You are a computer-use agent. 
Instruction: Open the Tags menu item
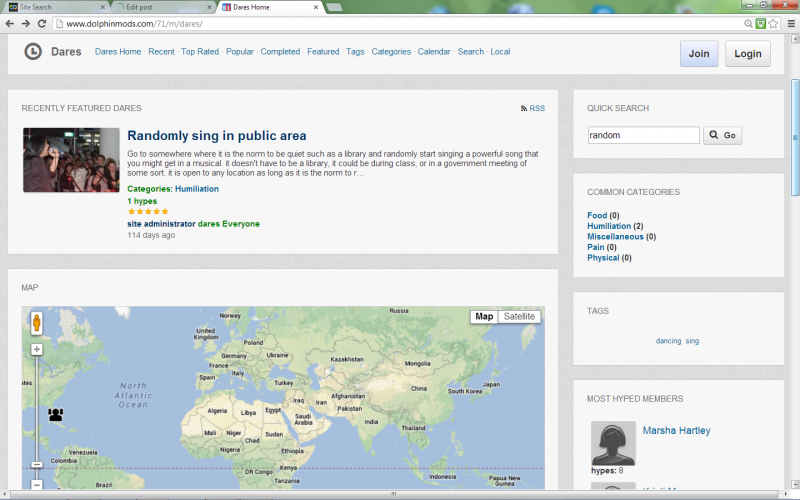tap(355, 52)
